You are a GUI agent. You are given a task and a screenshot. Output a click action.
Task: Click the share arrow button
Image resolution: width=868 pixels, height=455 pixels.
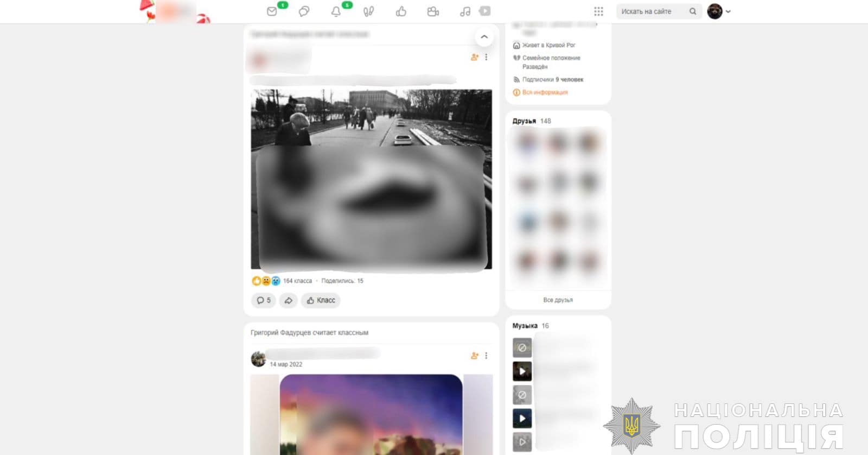(x=288, y=300)
